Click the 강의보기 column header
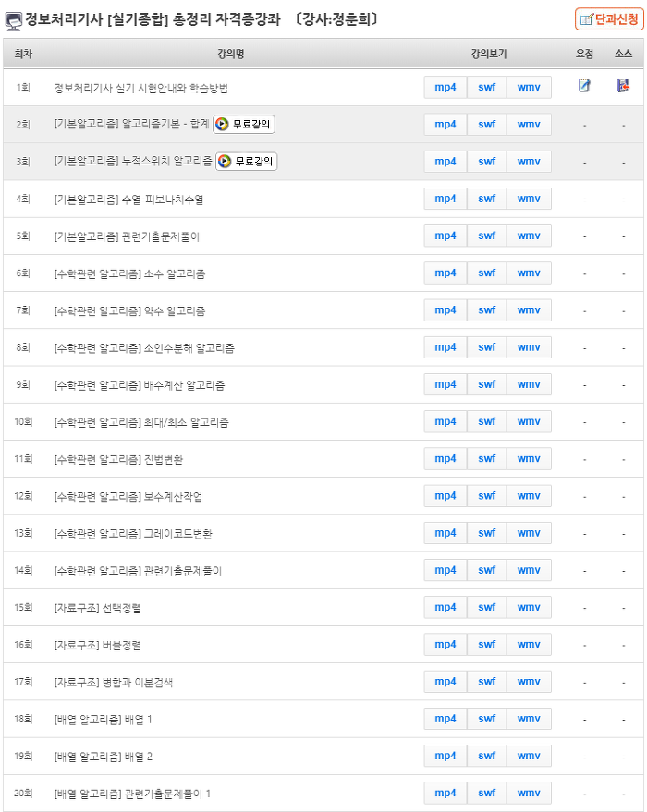The height and width of the screenshot is (812, 647). (489, 54)
